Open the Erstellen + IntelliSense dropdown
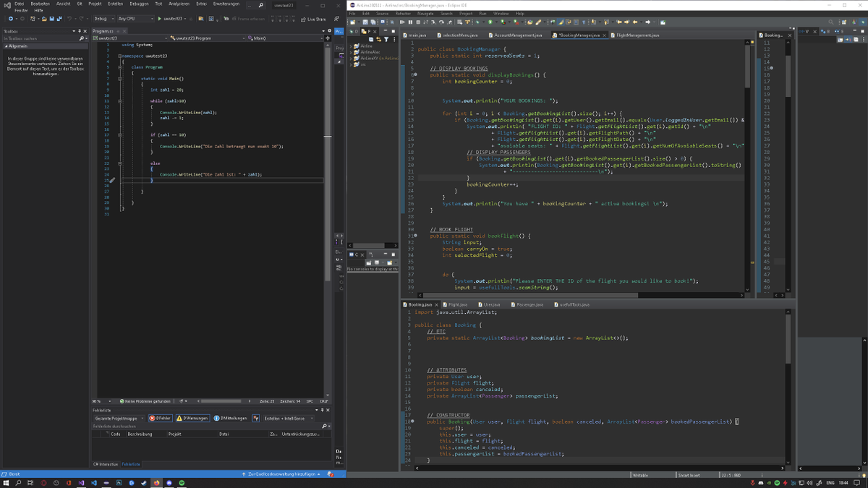The height and width of the screenshot is (488, 868). point(289,418)
